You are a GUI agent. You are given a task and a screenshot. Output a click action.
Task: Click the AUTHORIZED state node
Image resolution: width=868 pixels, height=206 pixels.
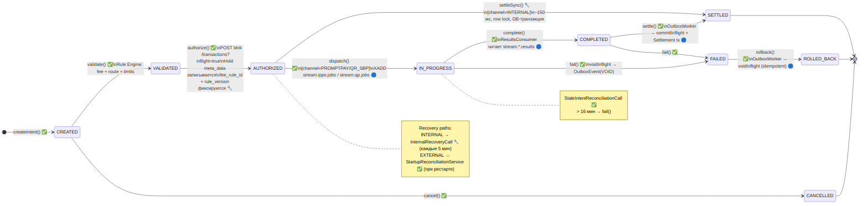click(268, 68)
